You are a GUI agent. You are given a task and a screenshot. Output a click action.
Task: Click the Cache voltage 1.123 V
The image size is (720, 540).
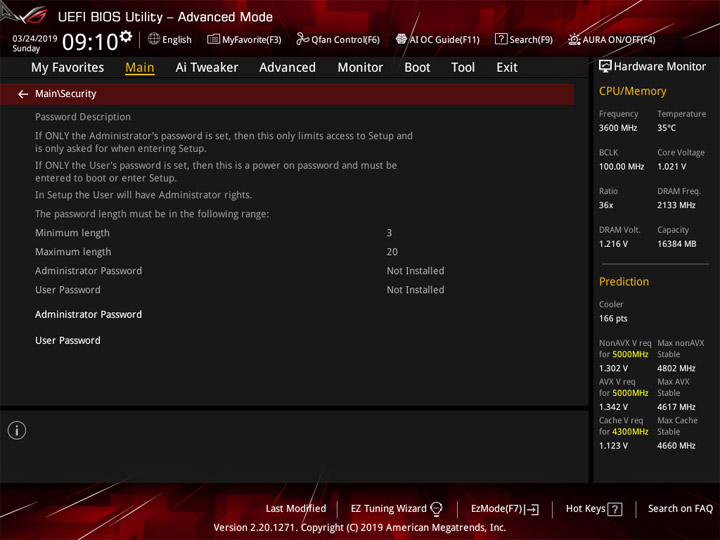click(613, 445)
